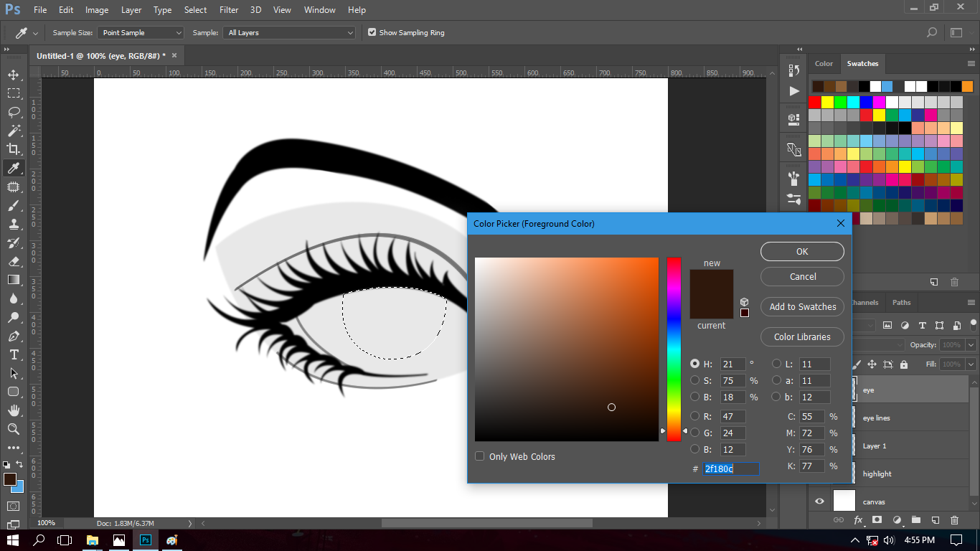
Task: Click the vertical hue spectrum slider
Action: tap(674, 349)
